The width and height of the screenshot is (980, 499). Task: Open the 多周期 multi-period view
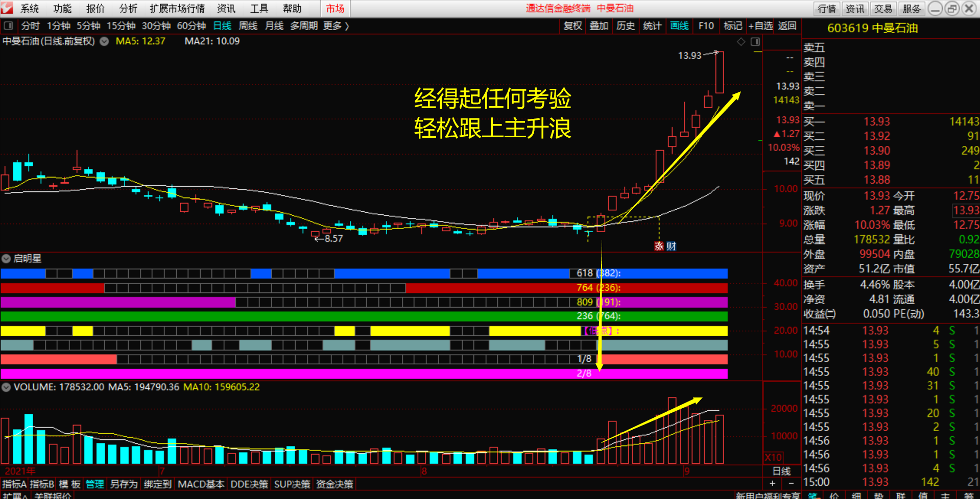pos(304,26)
